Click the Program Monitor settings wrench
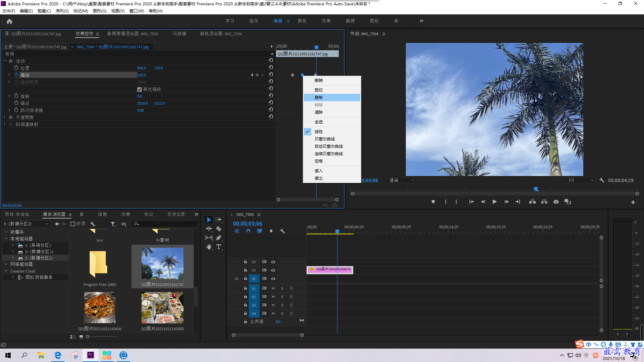Screen dimensions: 644x362 pos(602,180)
